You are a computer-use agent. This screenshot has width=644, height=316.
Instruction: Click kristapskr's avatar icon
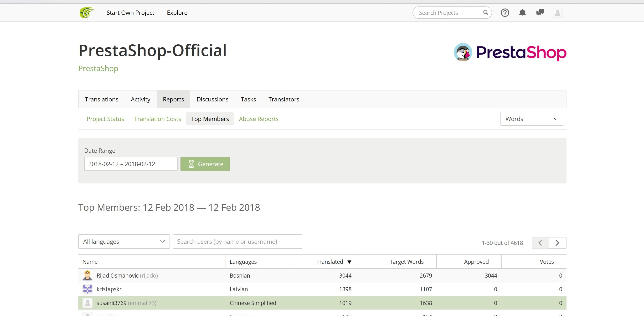point(88,289)
